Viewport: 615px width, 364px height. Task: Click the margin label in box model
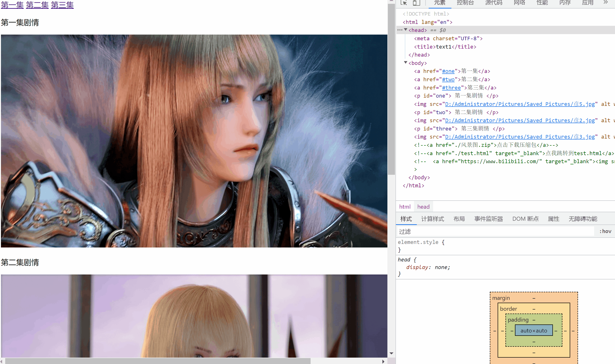pyautogui.click(x=501, y=298)
